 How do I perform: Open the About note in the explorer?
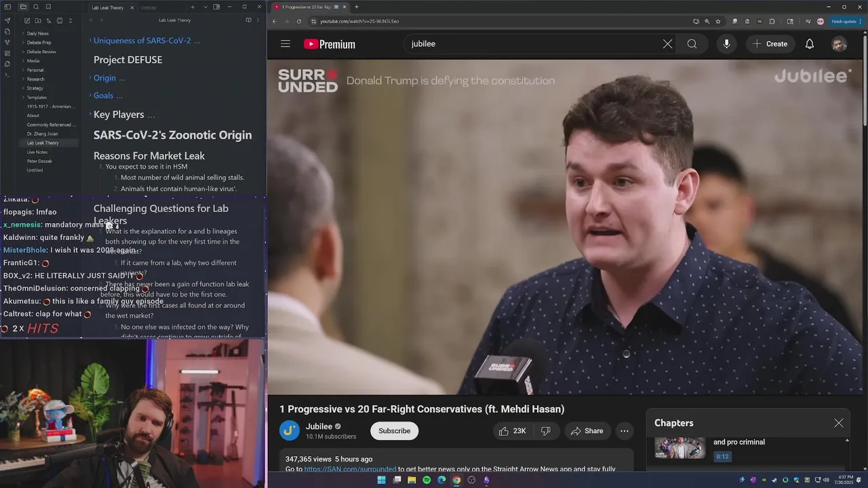[x=33, y=116]
